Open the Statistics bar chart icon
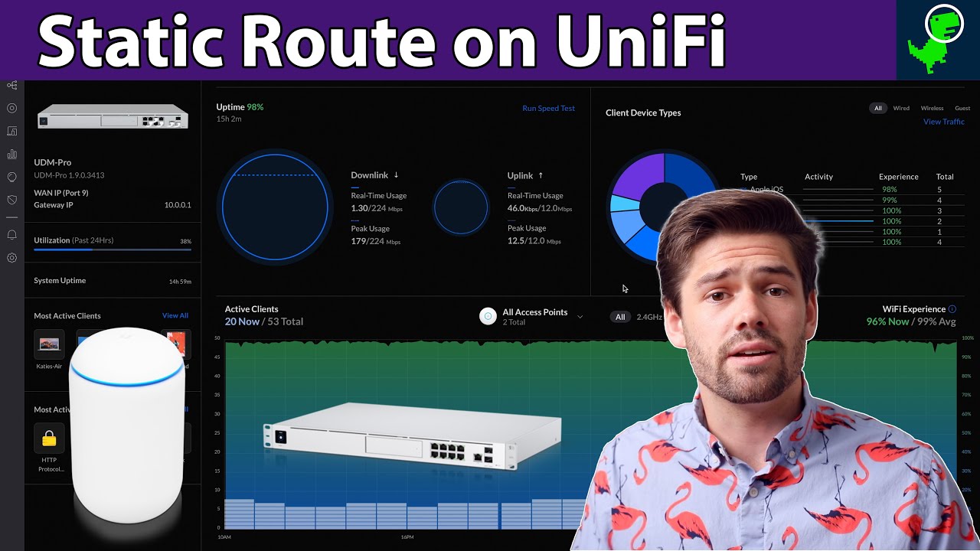The height and width of the screenshot is (551, 980). (11, 154)
